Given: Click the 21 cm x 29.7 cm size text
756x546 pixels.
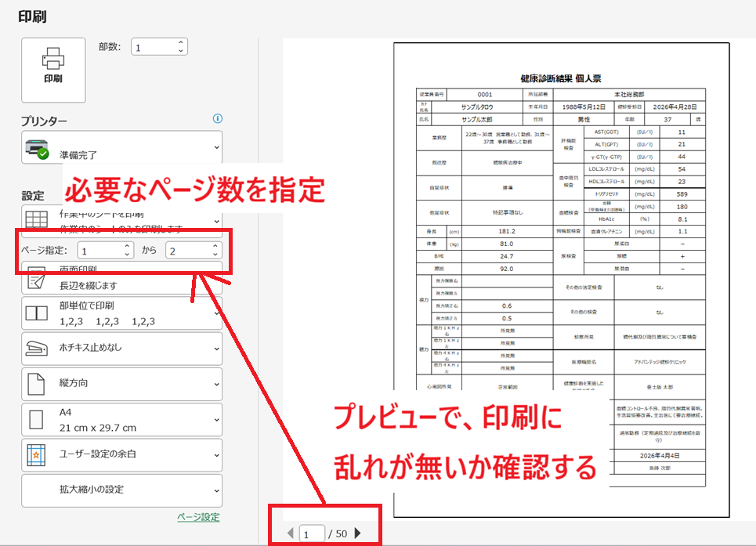Looking at the screenshot, I should [98, 428].
